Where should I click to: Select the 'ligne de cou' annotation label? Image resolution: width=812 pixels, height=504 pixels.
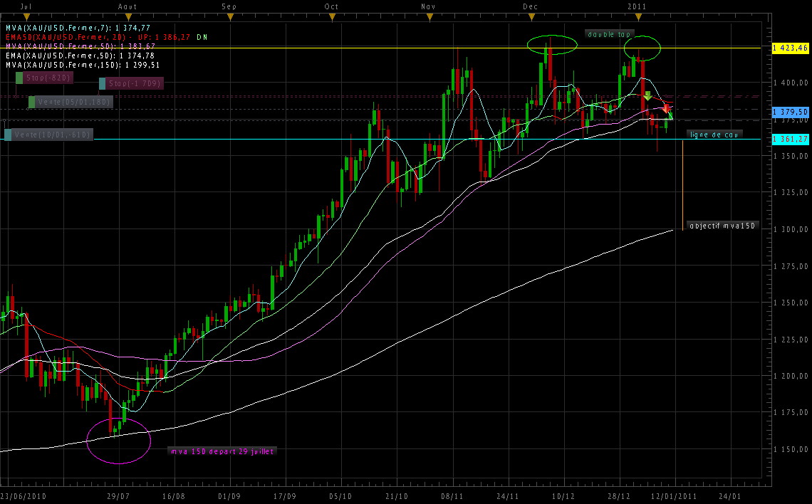714,134
